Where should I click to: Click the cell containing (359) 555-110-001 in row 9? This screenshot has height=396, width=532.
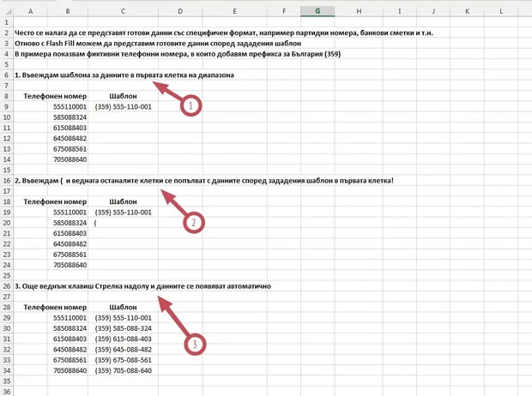point(124,107)
